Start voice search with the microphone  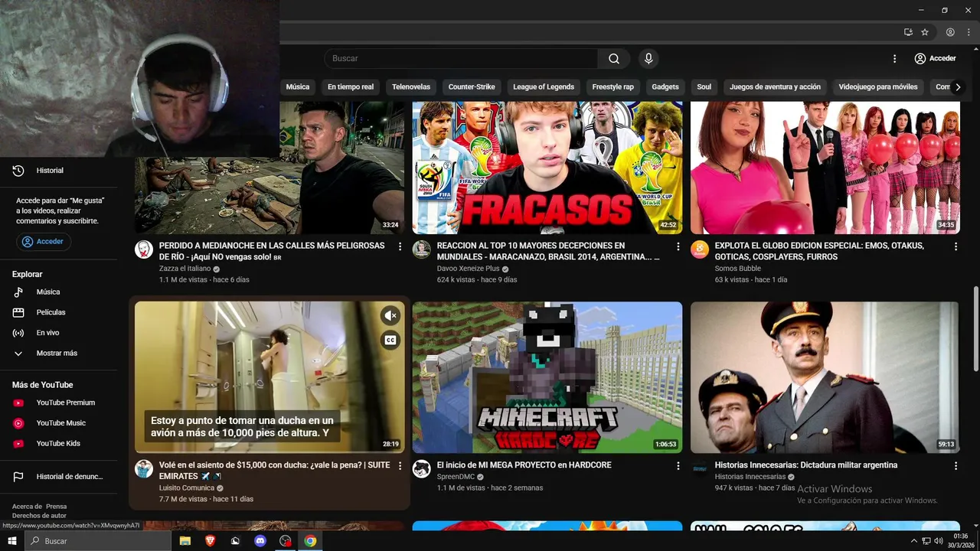coord(648,59)
